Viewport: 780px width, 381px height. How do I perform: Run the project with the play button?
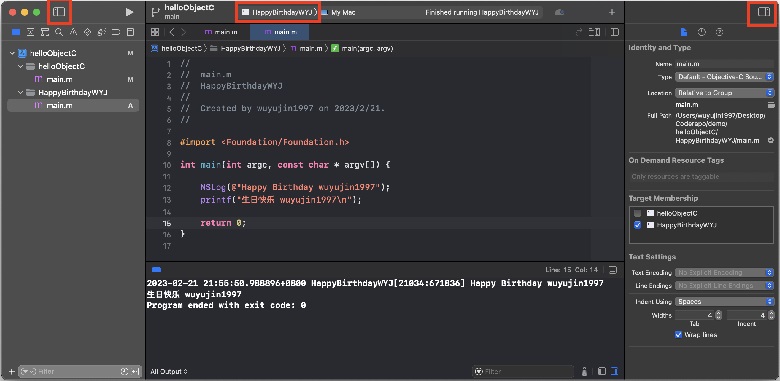coord(129,12)
